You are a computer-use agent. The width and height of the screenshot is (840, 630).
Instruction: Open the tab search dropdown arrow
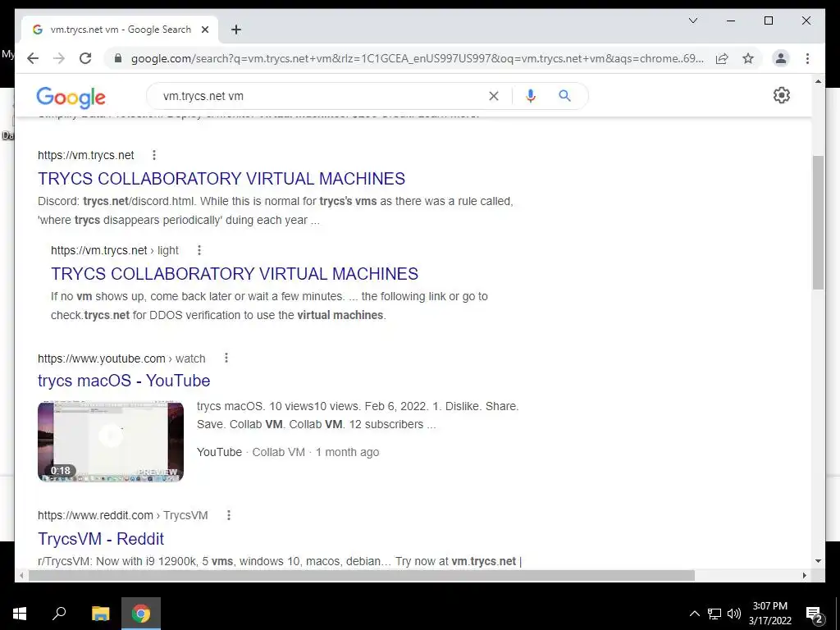click(x=692, y=21)
